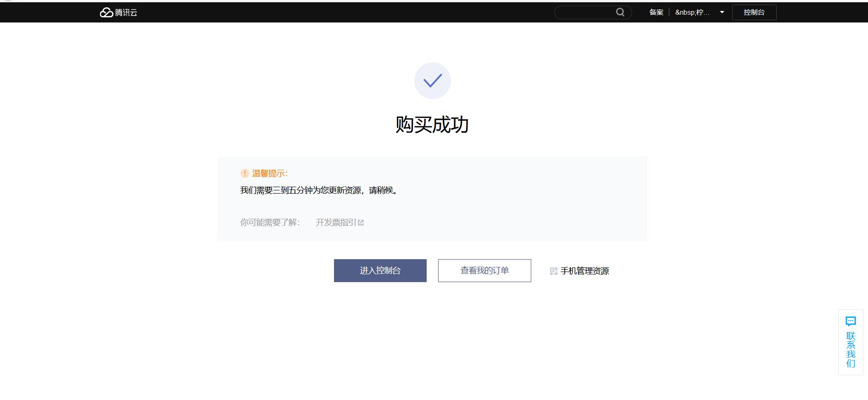Viewport: 868px width, 400px height.
Task: Open 备案 in the top navigation
Action: coord(656,12)
